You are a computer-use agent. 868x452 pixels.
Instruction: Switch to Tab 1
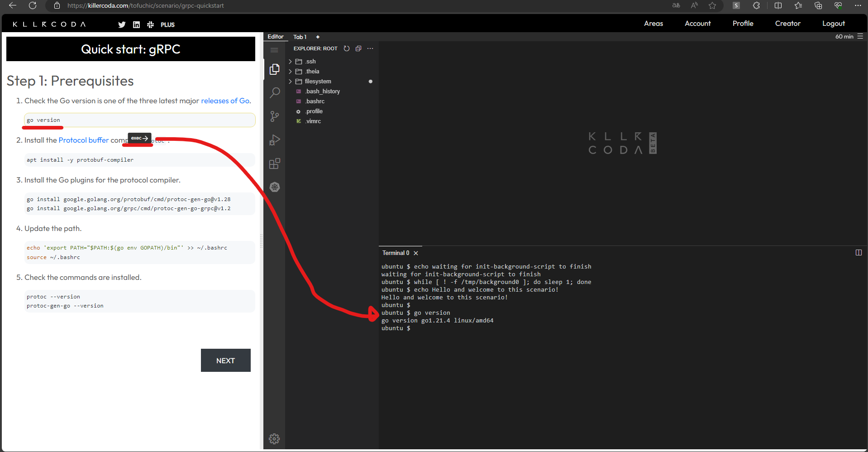click(x=300, y=37)
